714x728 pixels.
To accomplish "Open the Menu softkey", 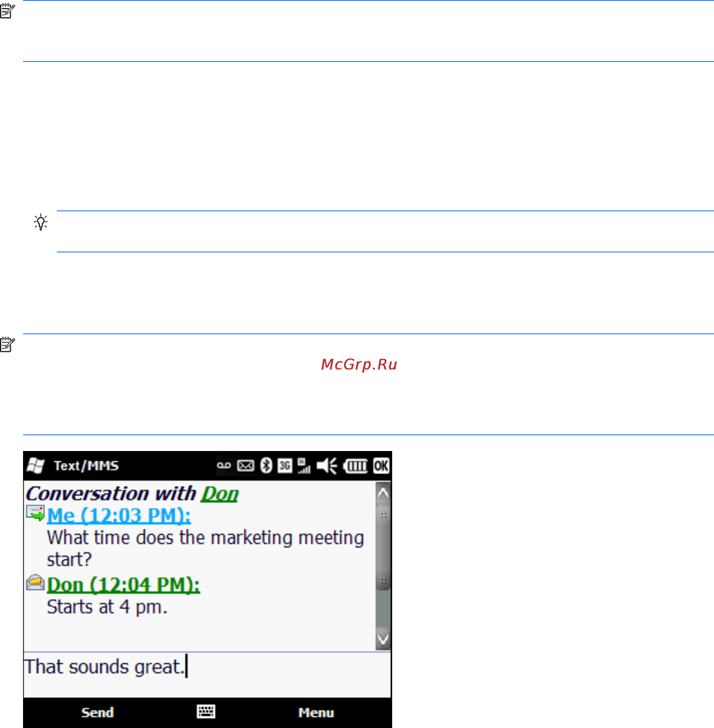I will (316, 712).
